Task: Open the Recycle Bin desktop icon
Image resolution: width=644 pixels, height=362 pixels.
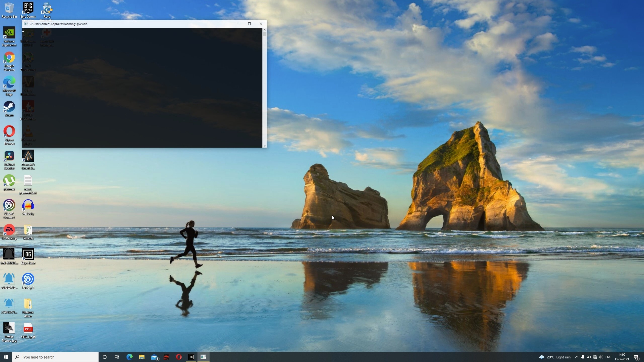Action: (x=9, y=10)
